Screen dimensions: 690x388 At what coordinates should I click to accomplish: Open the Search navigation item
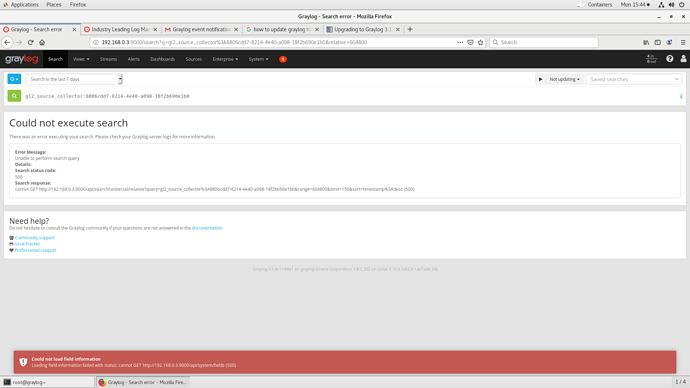click(55, 59)
